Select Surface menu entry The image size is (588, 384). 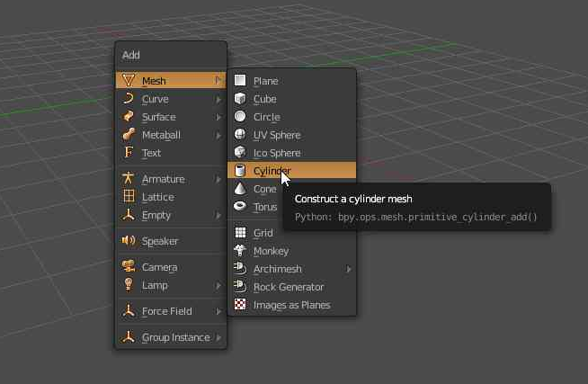tap(171, 117)
